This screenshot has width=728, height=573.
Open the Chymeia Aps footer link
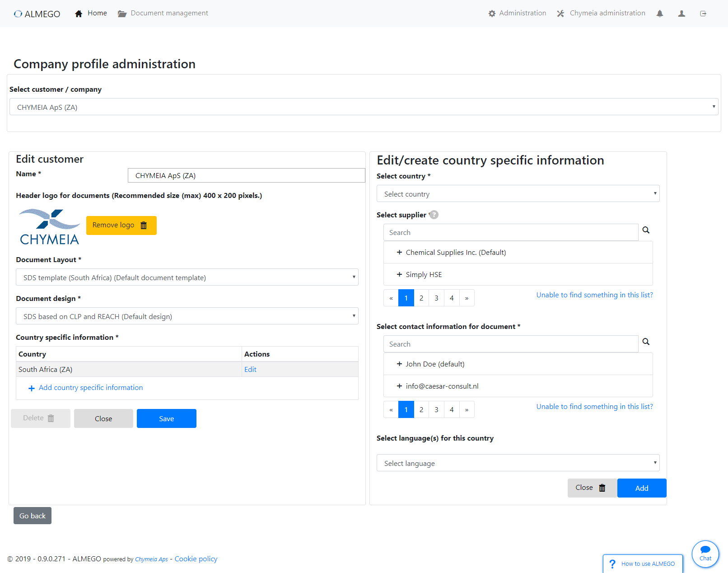pos(151,559)
